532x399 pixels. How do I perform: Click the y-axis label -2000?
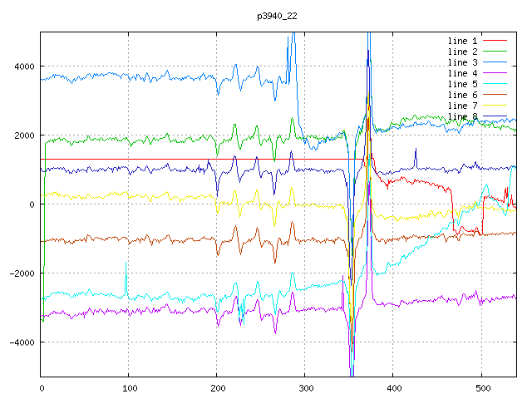coord(22,273)
